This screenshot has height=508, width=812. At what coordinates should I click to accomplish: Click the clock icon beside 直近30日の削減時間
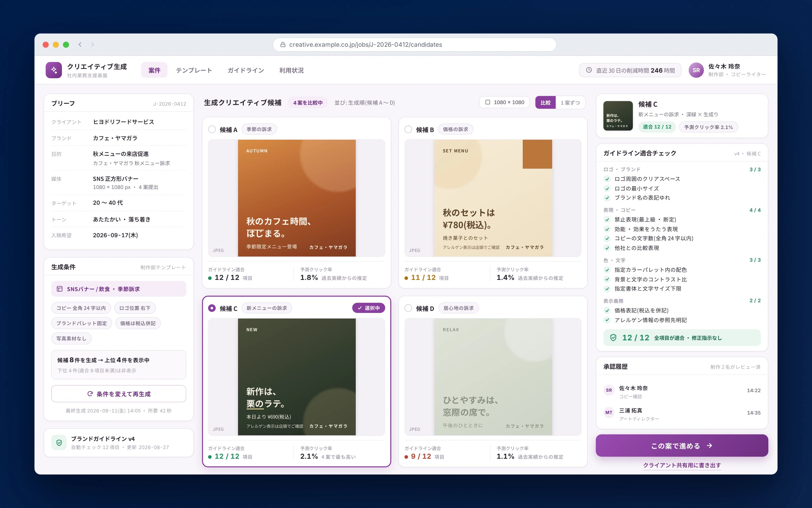point(589,70)
